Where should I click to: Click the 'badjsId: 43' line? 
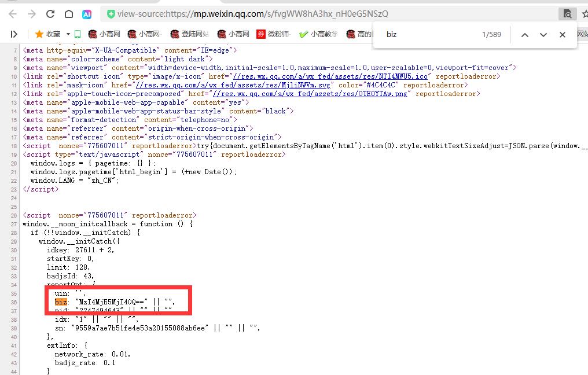(x=70, y=276)
